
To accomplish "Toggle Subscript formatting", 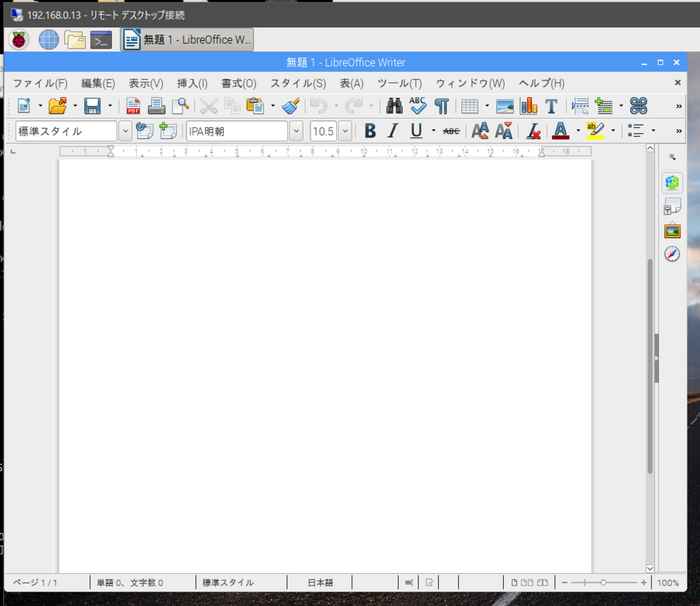I will click(x=504, y=131).
